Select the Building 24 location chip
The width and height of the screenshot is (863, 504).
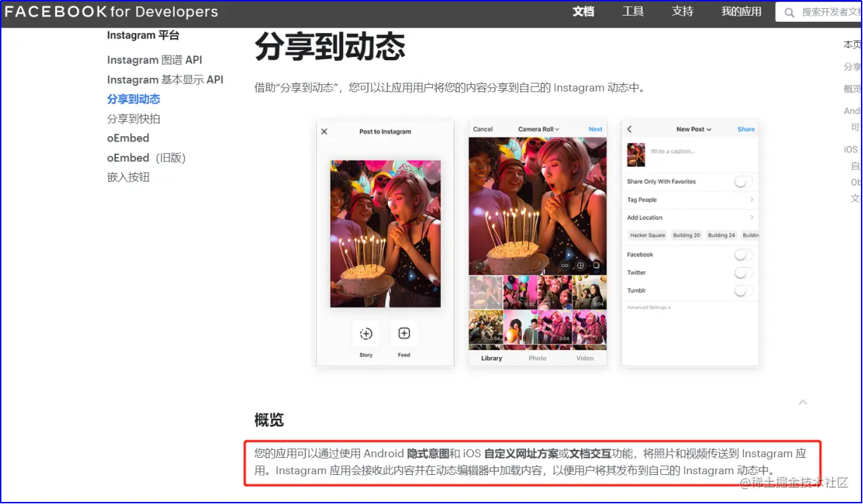tap(721, 235)
